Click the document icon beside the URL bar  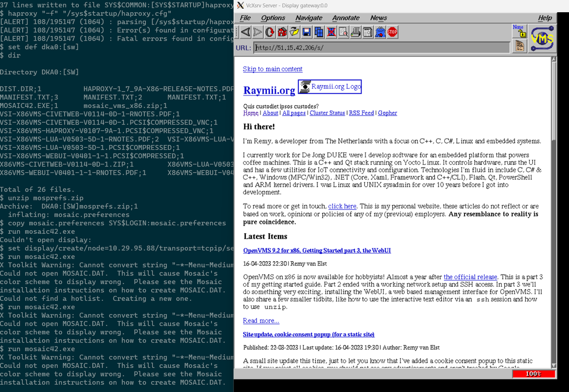coord(519,46)
